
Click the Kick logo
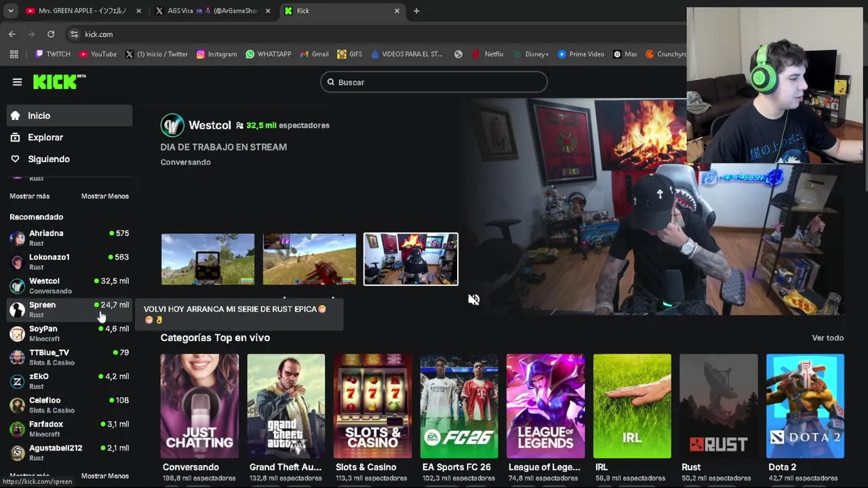(60, 81)
